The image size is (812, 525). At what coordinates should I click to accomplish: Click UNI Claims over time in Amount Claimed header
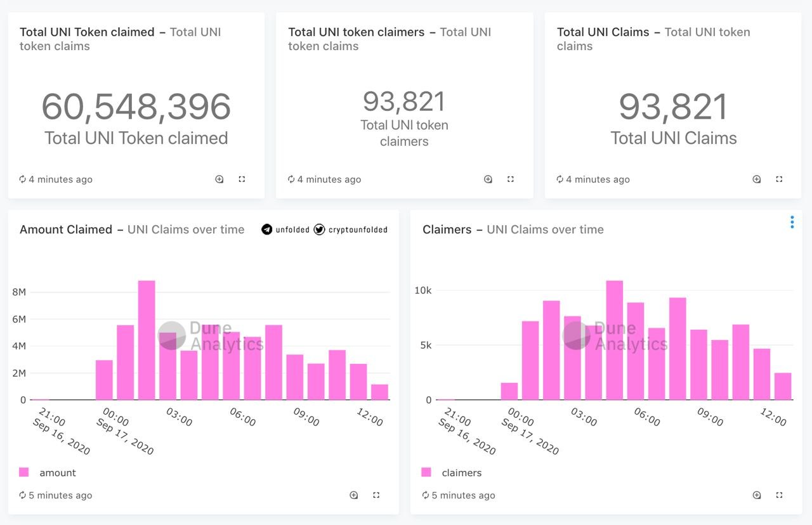(186, 230)
